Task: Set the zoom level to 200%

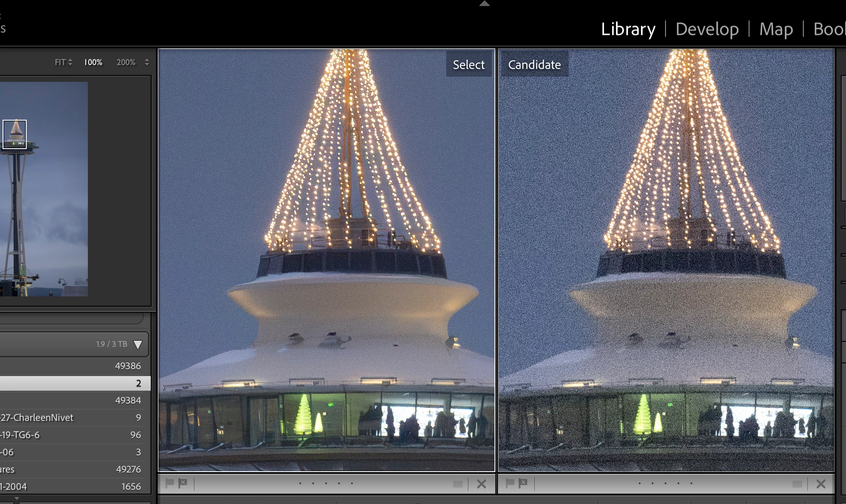Action: [x=126, y=62]
